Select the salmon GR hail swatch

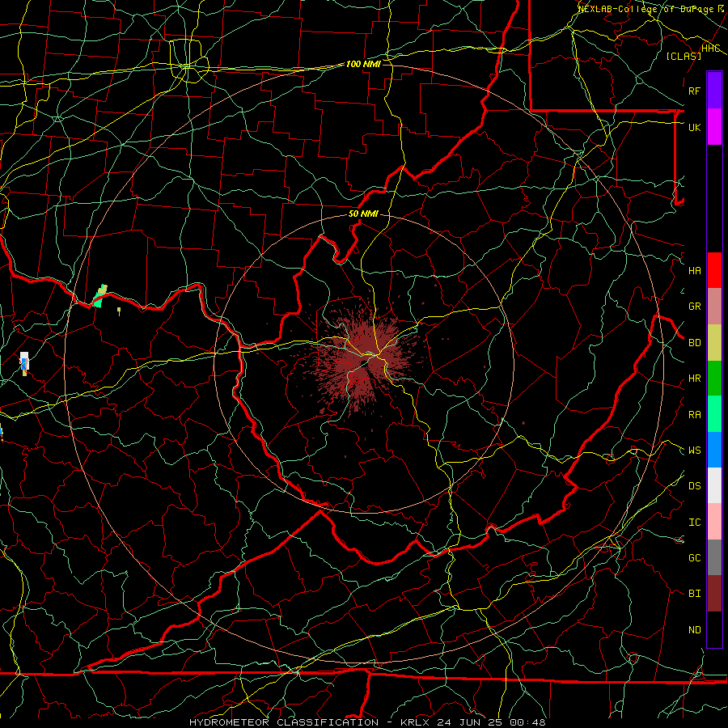coord(714,307)
